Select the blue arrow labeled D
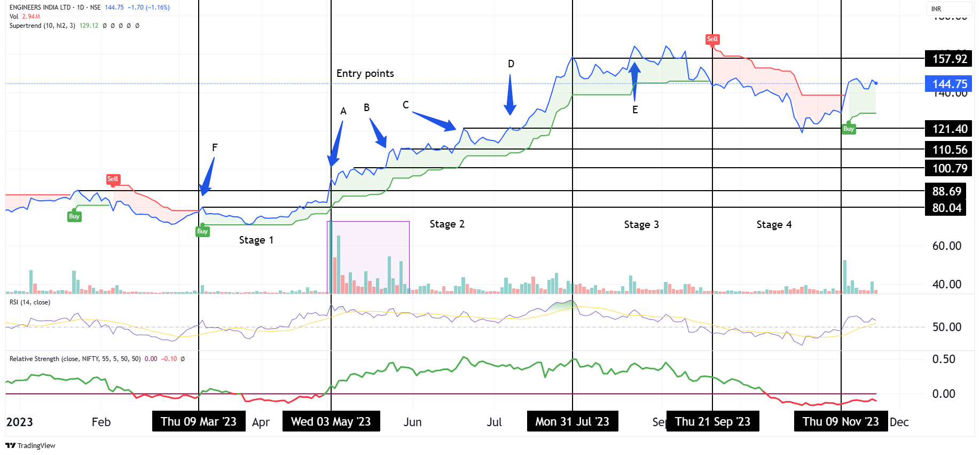Screen dimensions: 980x455 tap(510, 95)
